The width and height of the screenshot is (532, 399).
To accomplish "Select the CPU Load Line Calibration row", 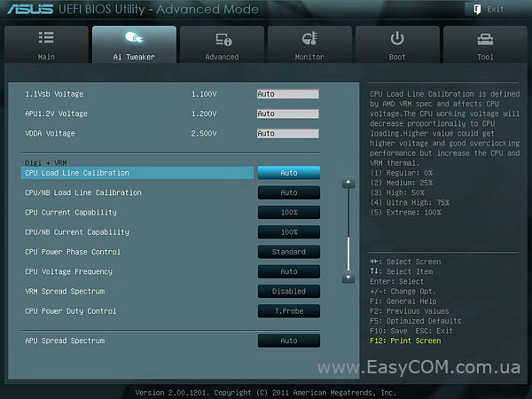I will tap(137, 173).
